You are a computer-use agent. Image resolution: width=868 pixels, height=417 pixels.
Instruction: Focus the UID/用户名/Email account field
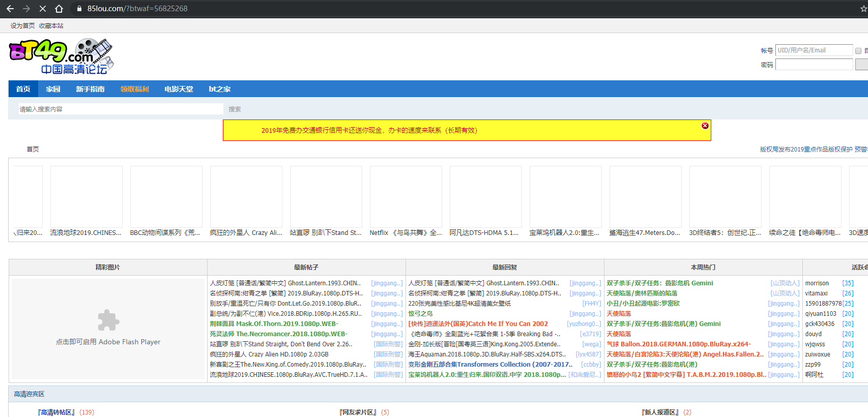pyautogui.click(x=814, y=50)
